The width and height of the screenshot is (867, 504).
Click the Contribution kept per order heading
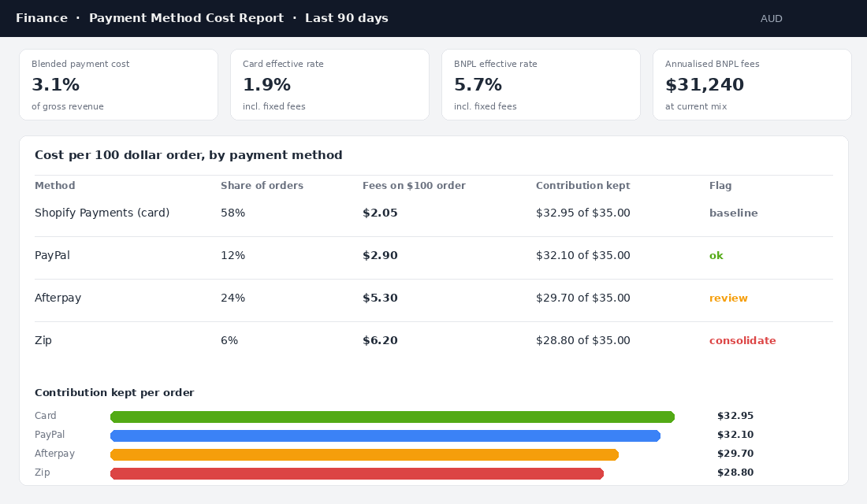[114, 393]
